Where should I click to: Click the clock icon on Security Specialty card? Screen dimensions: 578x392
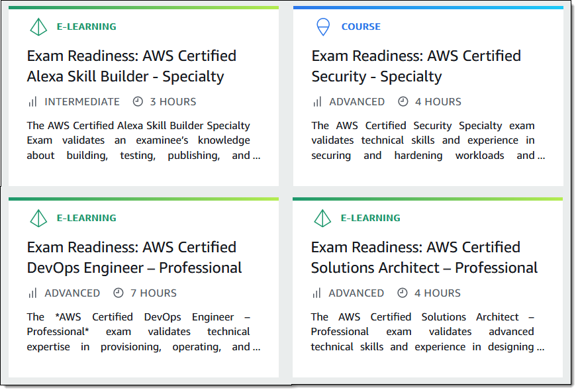[403, 101]
